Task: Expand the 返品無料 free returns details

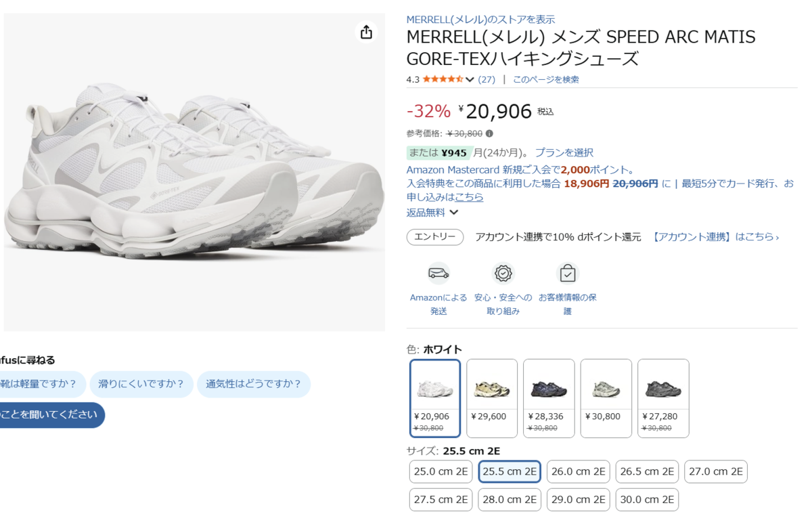Action: 432,212
